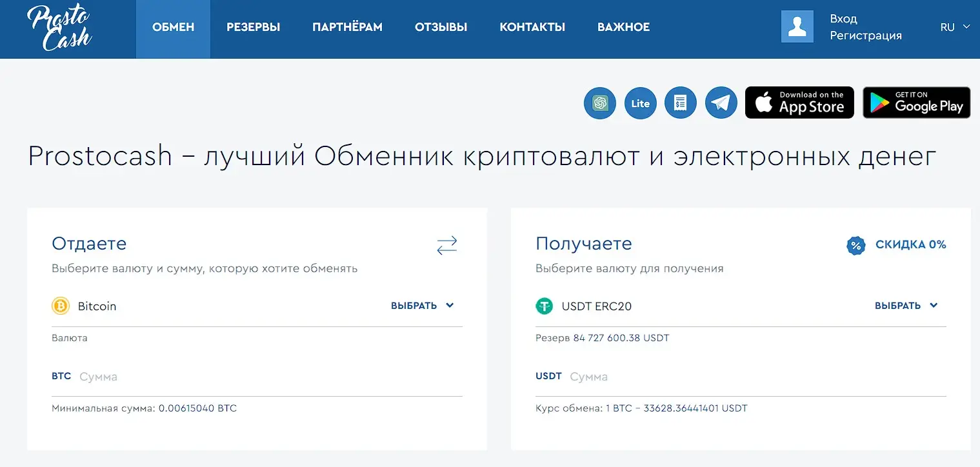The image size is (980, 467).
Task: Click the Отдаете heading
Action: point(89,244)
